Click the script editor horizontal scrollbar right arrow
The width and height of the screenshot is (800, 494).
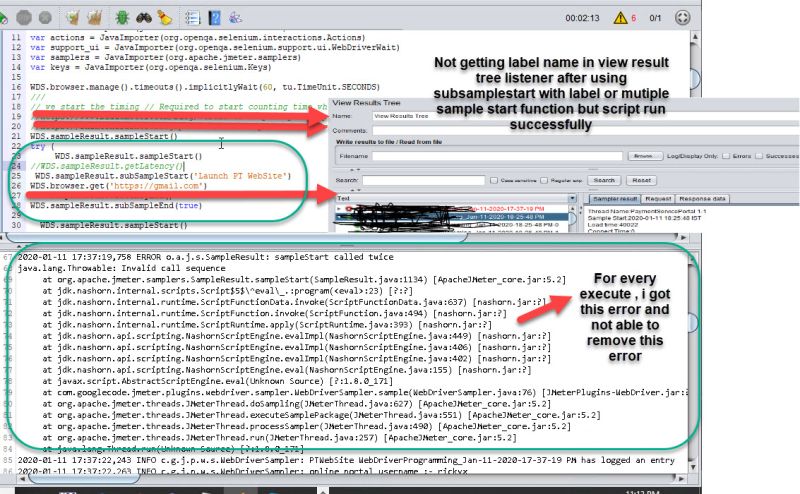click(683, 237)
